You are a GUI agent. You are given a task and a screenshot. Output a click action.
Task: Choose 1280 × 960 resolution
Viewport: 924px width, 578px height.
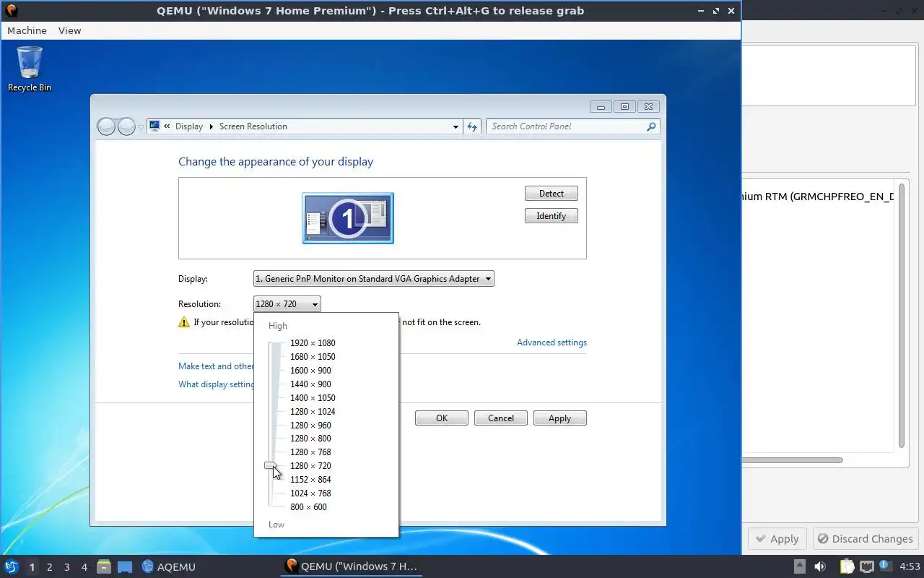coord(310,426)
